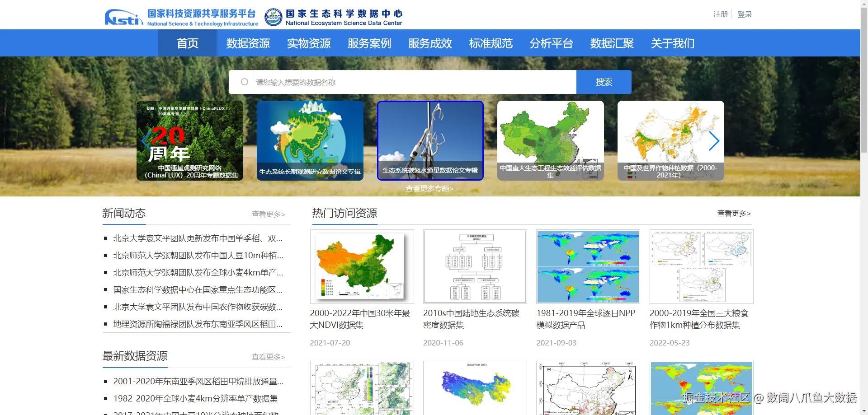Image resolution: width=868 pixels, height=415 pixels.
Task: Open the three grain crops map thumbnail
Action: point(702,266)
